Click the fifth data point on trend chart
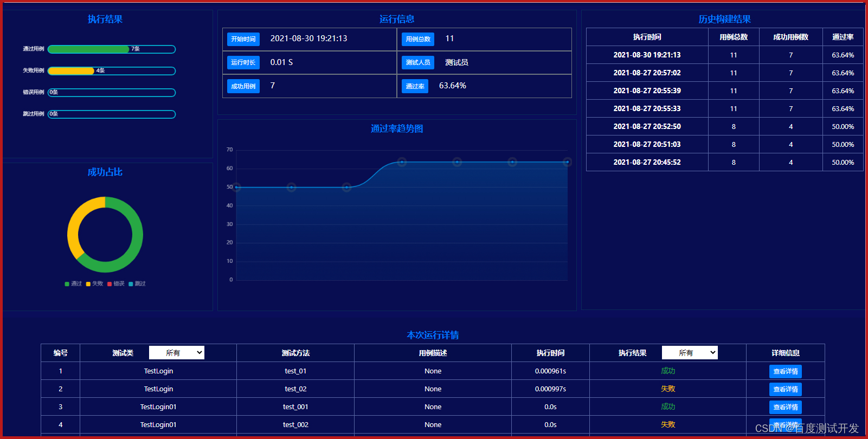 pos(457,162)
